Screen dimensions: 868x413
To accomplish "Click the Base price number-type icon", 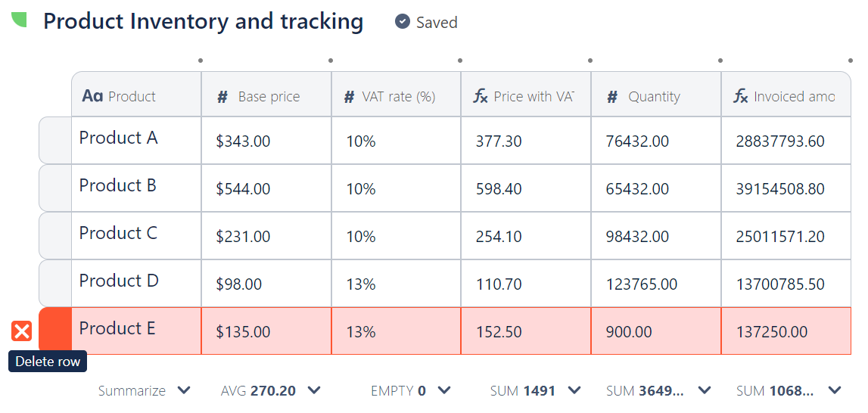I will point(222,97).
